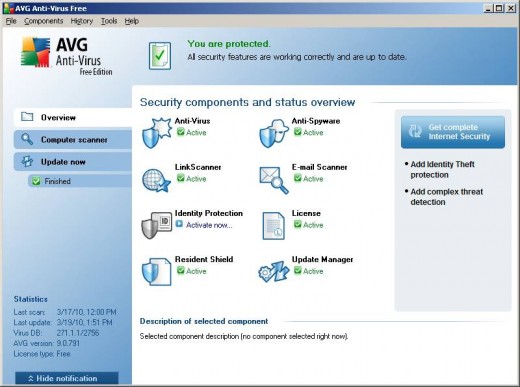The width and height of the screenshot is (520, 387).
Task: Click the LinkScanner component title
Action: 198,167
